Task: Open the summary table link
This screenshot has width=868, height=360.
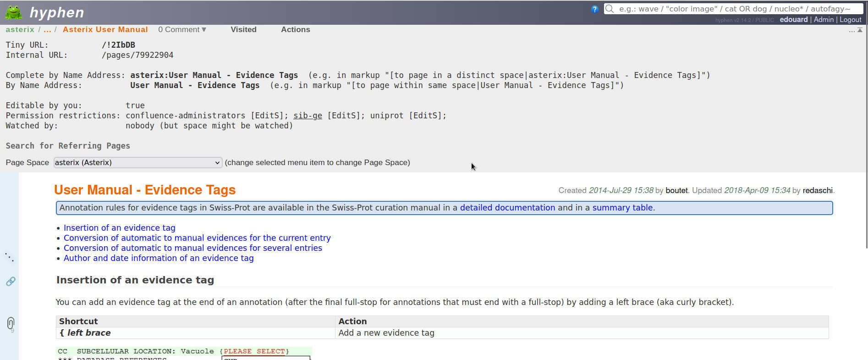Action: [622, 208]
